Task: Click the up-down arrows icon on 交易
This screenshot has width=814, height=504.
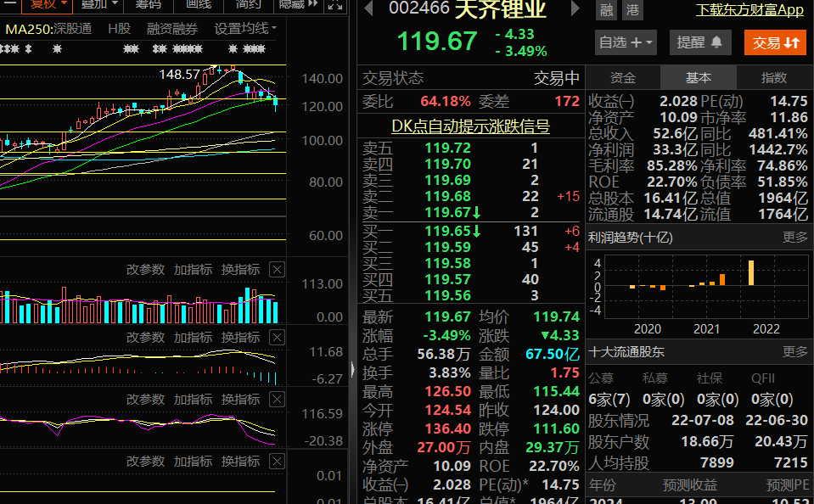Action: (791, 42)
